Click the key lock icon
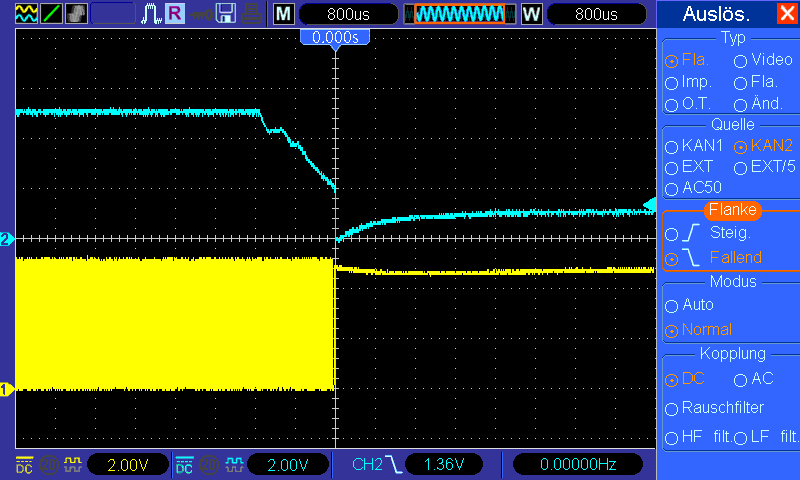Viewport: 800px width, 480px height. pos(201,15)
